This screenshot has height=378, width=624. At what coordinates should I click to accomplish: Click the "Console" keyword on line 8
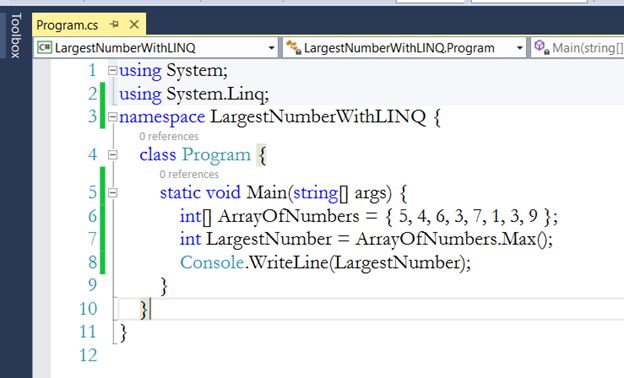[212, 263]
